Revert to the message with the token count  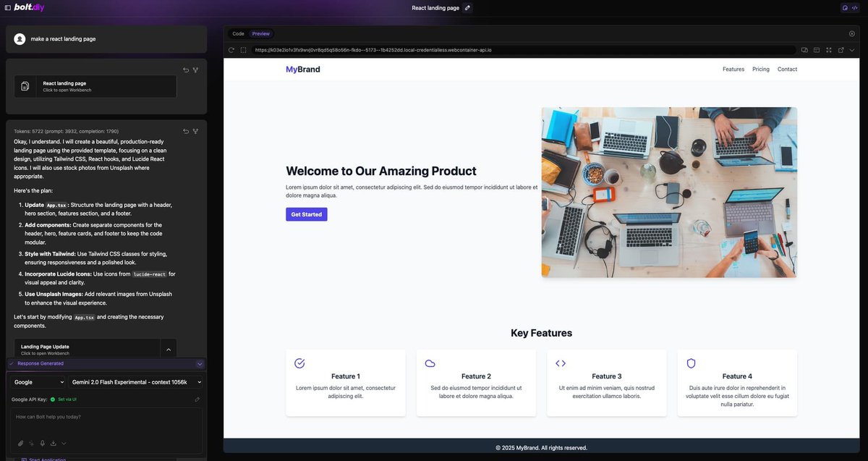coord(186,131)
